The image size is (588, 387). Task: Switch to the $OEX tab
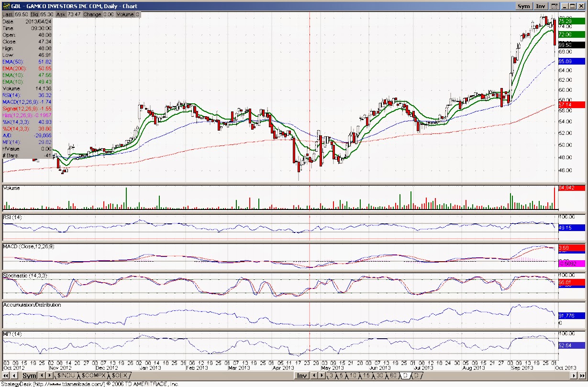pos(120,376)
